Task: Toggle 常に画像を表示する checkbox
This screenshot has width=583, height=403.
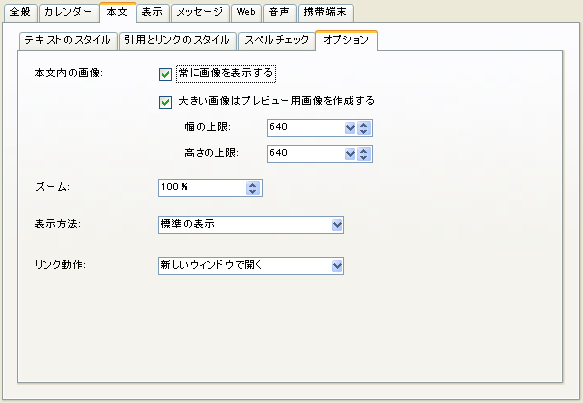Action: [x=165, y=74]
